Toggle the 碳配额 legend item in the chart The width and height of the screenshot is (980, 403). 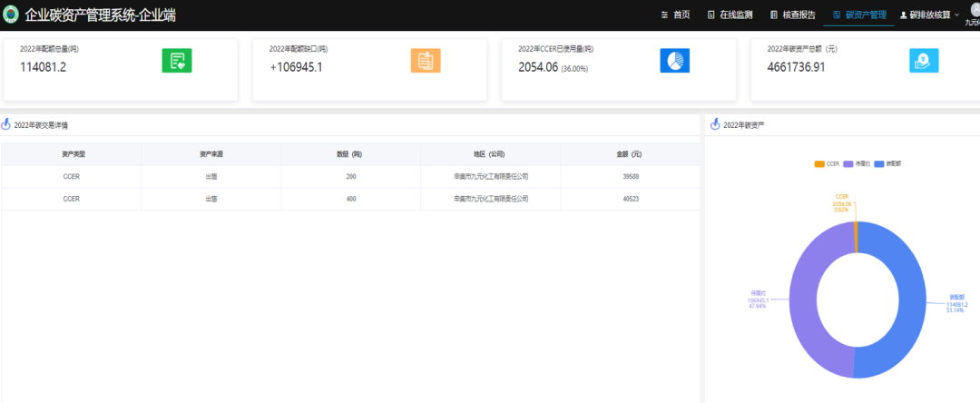tap(888, 163)
